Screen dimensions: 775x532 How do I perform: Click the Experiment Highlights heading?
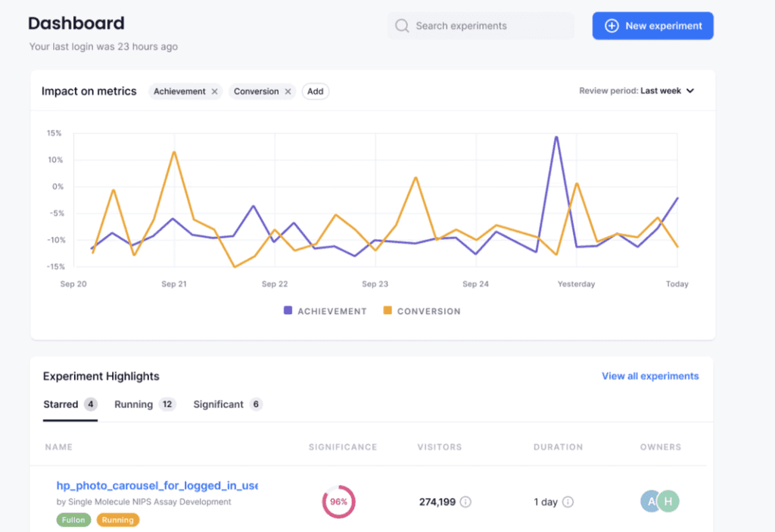[x=101, y=376]
